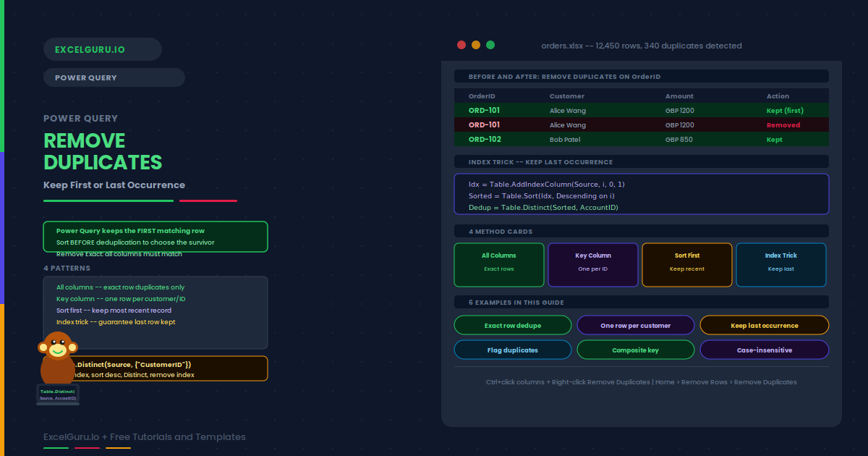
Task: Click the Power Query keeps FIRST matching row note
Action: pos(130,231)
